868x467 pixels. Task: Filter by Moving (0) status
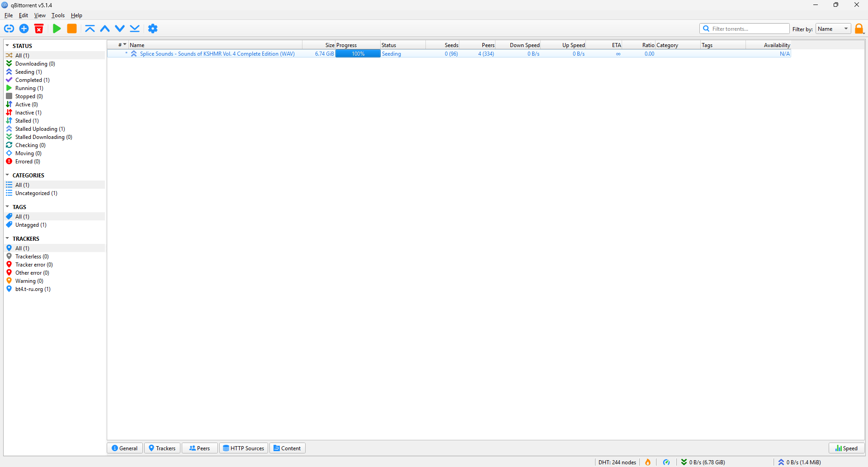click(x=28, y=153)
